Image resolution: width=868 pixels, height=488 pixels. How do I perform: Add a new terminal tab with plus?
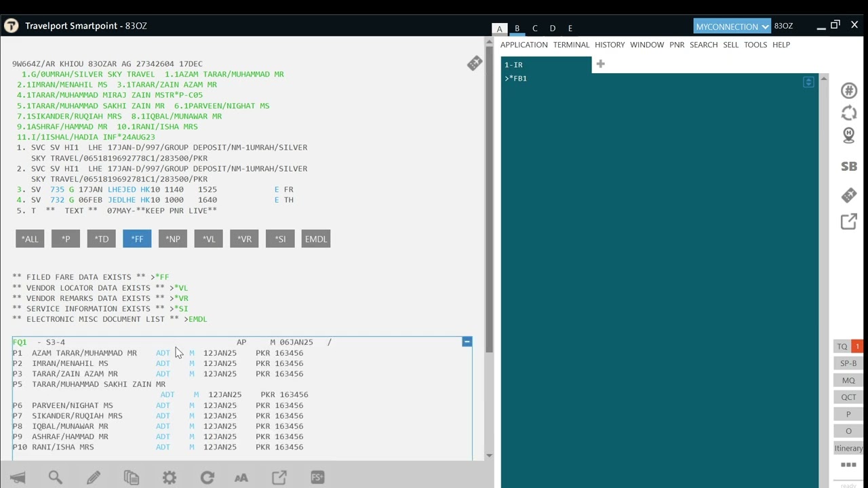pyautogui.click(x=600, y=64)
